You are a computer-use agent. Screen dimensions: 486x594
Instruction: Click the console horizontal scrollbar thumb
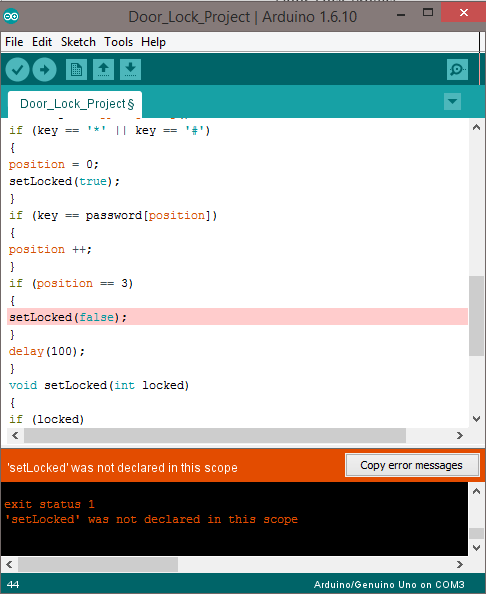click(98, 564)
